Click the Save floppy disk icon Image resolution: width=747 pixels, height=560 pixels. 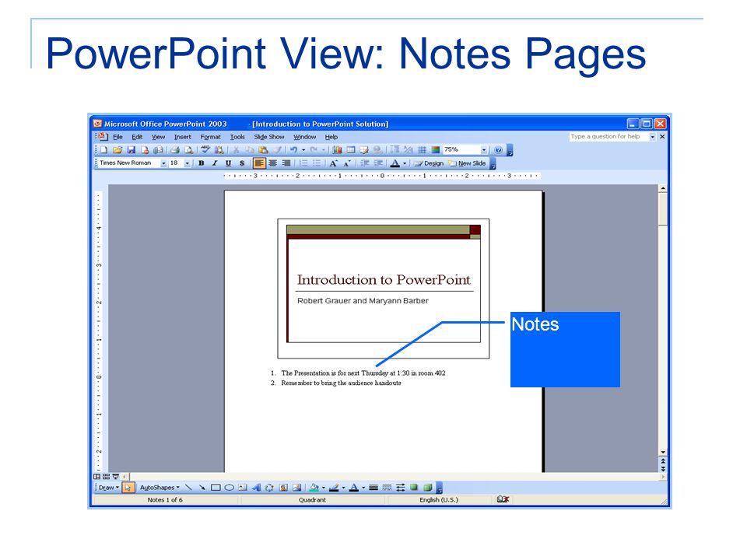click(x=132, y=149)
